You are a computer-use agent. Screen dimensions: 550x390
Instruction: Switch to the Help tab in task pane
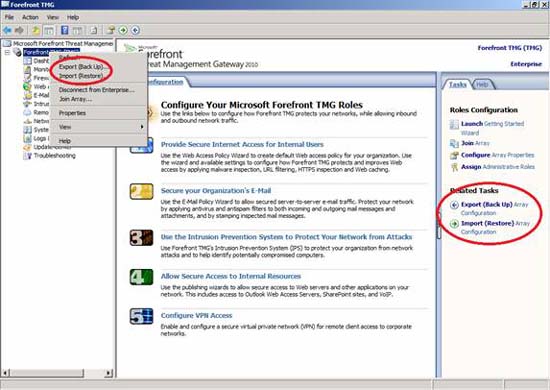[483, 85]
